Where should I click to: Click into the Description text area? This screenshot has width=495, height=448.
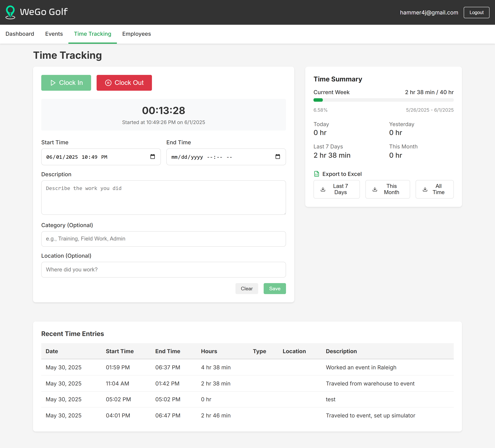(x=163, y=198)
